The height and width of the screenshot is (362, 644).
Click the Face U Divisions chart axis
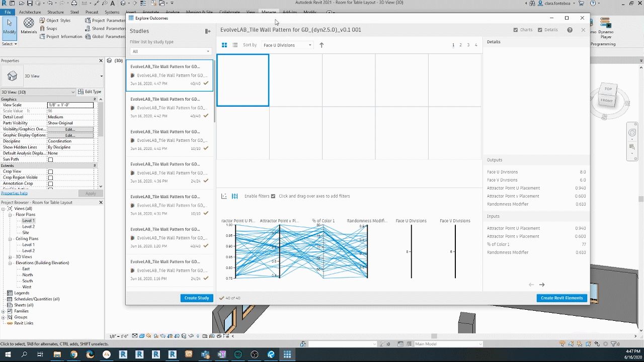[411, 251]
